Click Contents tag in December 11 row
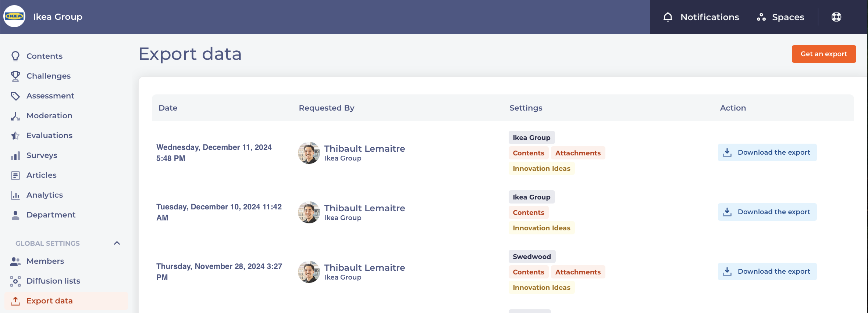 (529, 153)
